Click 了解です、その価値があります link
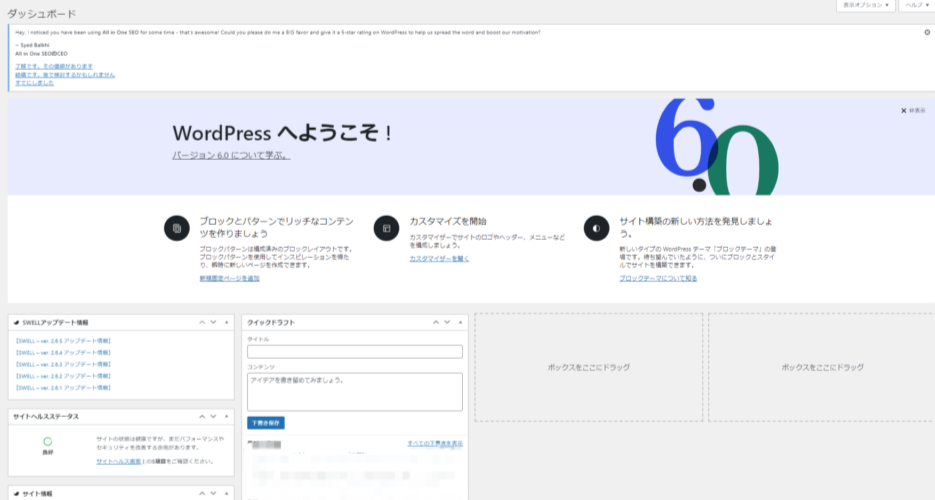The width and height of the screenshot is (935, 500). (54, 67)
